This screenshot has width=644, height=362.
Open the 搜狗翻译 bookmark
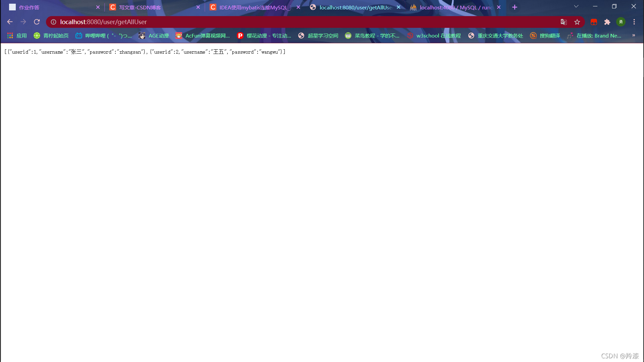pos(545,36)
